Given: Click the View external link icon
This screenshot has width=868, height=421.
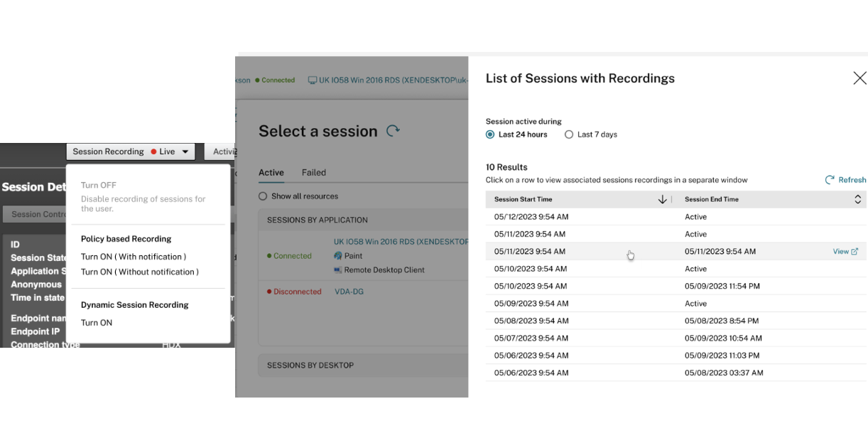Looking at the screenshot, I should (855, 252).
